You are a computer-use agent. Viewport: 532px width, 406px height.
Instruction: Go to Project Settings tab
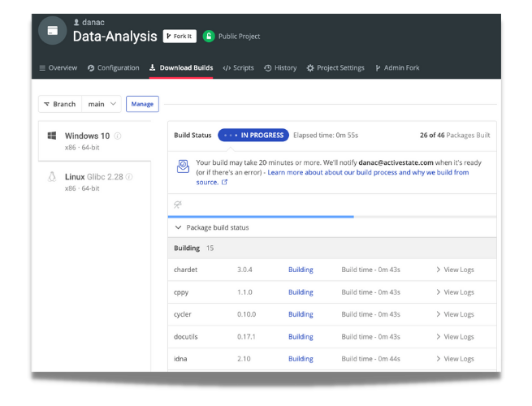[x=335, y=68]
